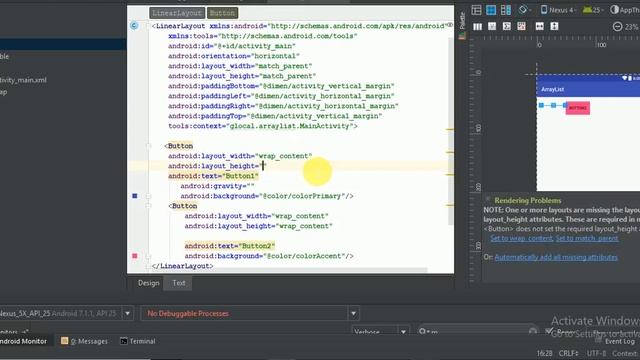Image resolution: width=640 pixels, height=360 pixels.
Task: Switch to the Text tab
Action: pos(178,283)
